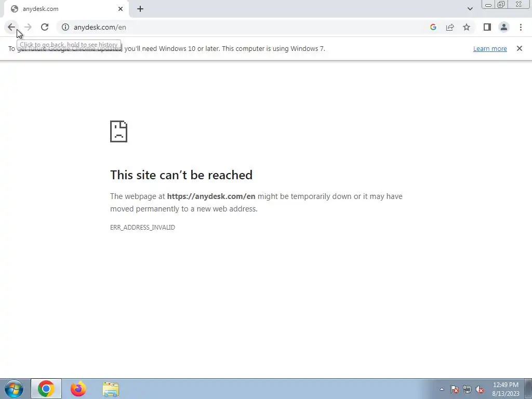Open the profile avatar menu
The width and height of the screenshot is (532, 399).
point(504,27)
